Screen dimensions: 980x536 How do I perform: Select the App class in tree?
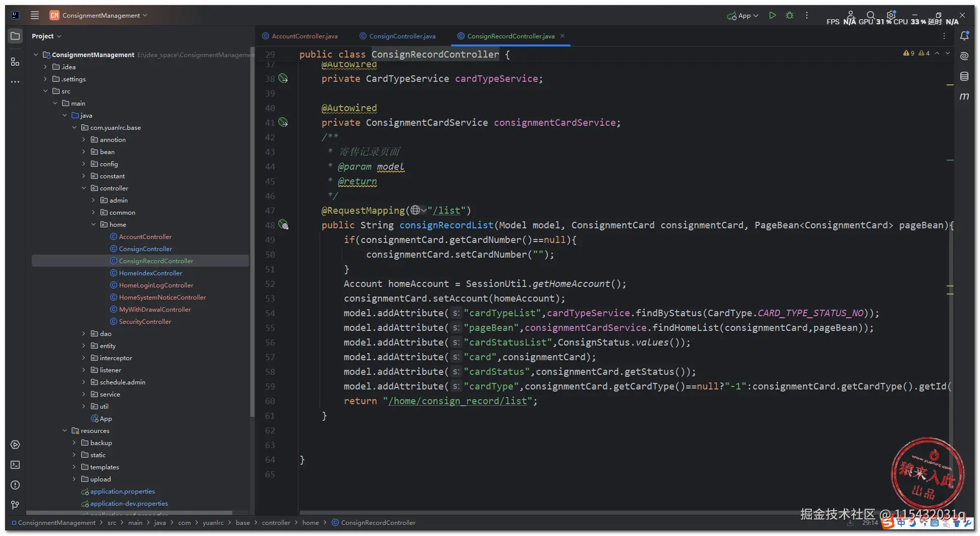[x=106, y=418]
